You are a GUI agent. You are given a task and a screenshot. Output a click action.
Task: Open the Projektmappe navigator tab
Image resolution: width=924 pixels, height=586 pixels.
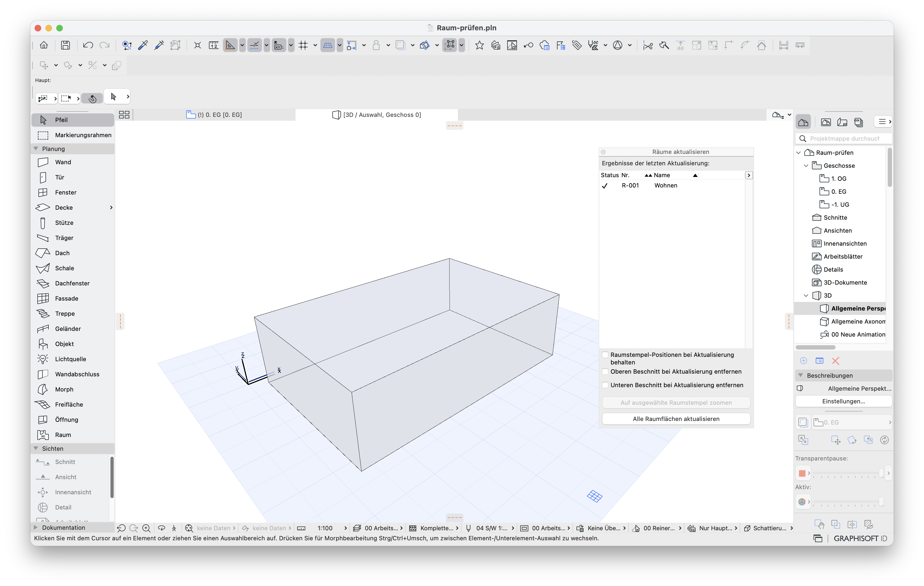click(803, 122)
